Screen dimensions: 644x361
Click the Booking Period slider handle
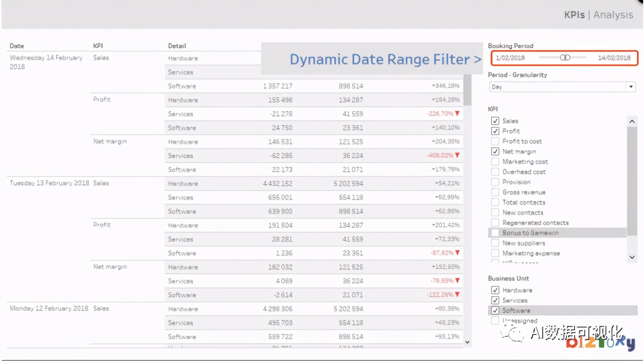pyautogui.click(x=565, y=58)
